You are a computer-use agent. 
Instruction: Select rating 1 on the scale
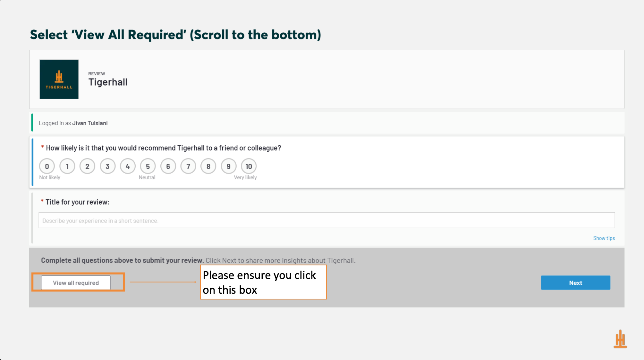[x=67, y=166]
